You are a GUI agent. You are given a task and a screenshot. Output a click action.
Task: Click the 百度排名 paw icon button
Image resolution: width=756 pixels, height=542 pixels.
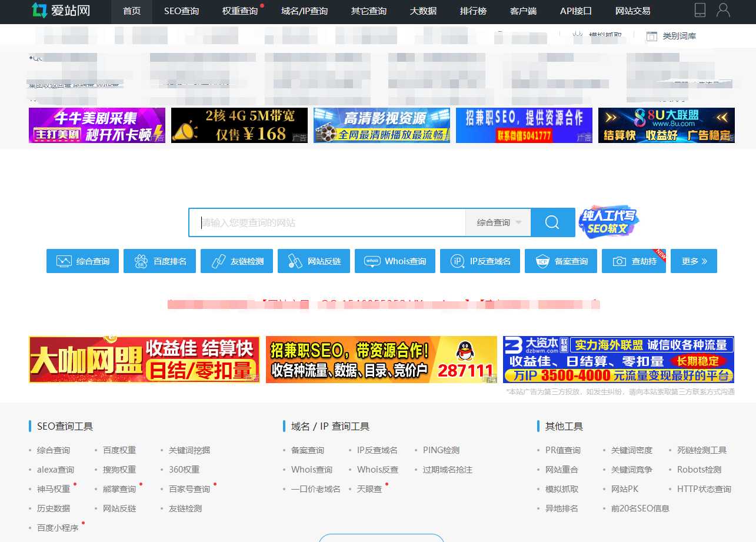tap(159, 261)
